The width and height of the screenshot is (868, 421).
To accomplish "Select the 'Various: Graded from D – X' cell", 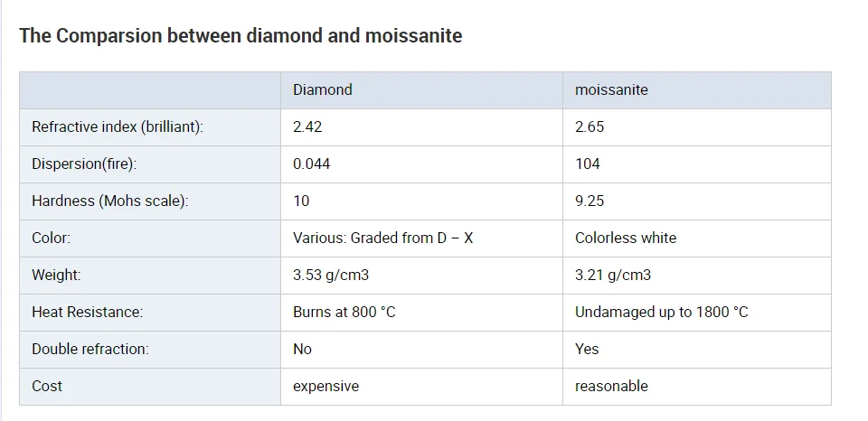I will [383, 239].
